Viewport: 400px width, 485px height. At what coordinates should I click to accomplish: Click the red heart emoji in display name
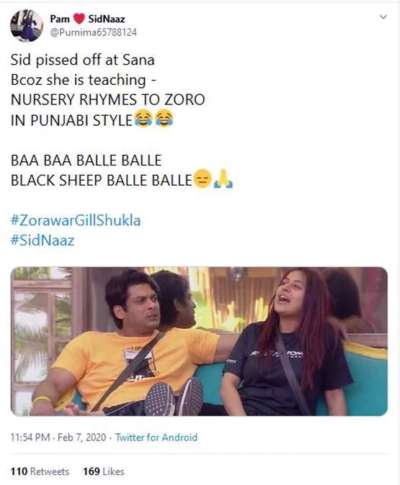79,19
